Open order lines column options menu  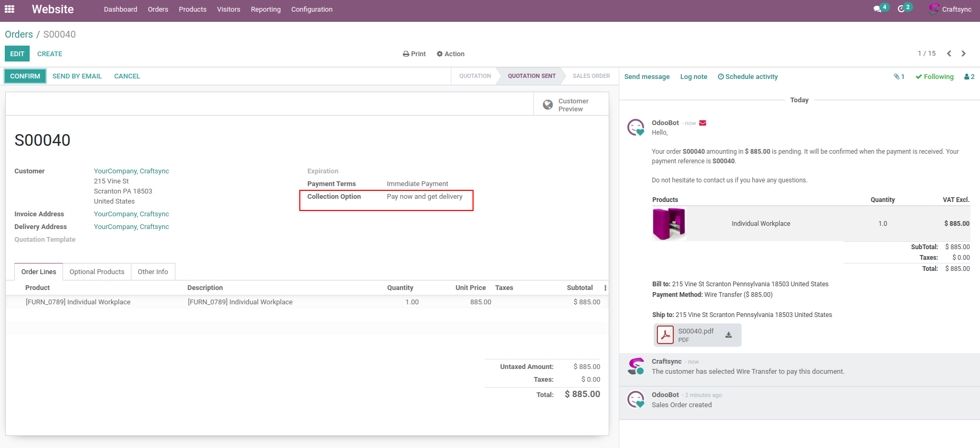pyautogui.click(x=605, y=288)
